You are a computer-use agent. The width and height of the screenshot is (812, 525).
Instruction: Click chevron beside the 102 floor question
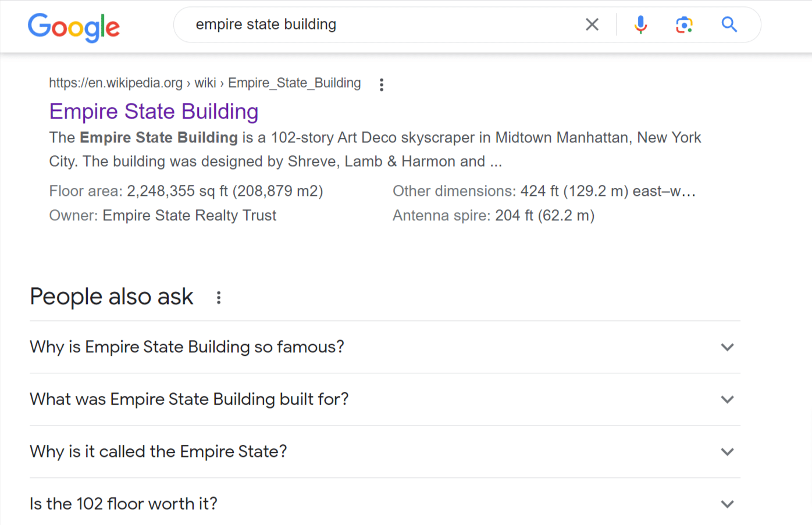click(727, 504)
